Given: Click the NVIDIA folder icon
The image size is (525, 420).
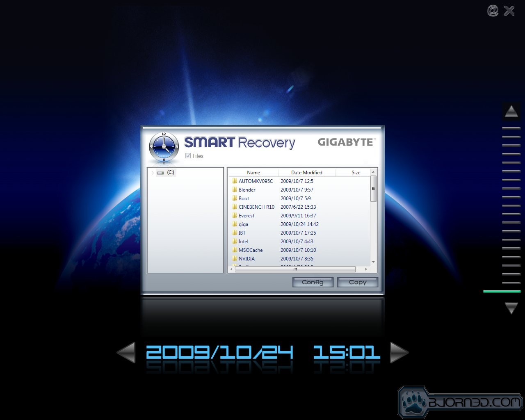Looking at the screenshot, I should pyautogui.click(x=235, y=258).
